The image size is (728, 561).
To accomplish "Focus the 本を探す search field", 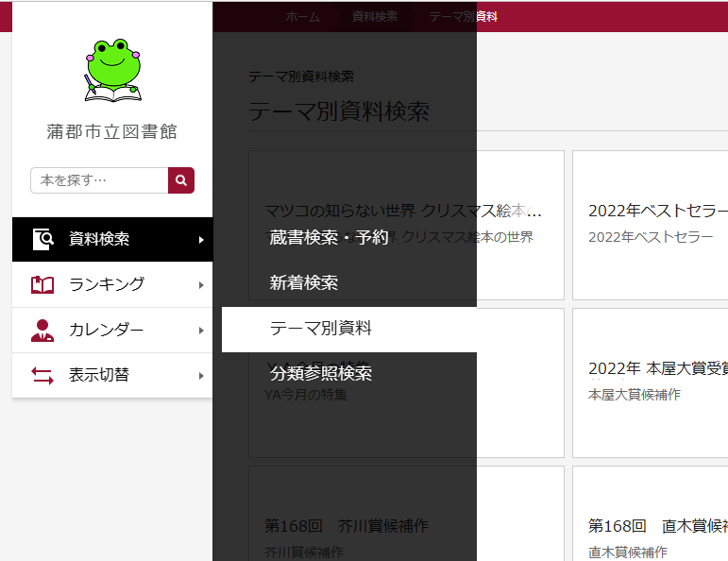I will (99, 180).
